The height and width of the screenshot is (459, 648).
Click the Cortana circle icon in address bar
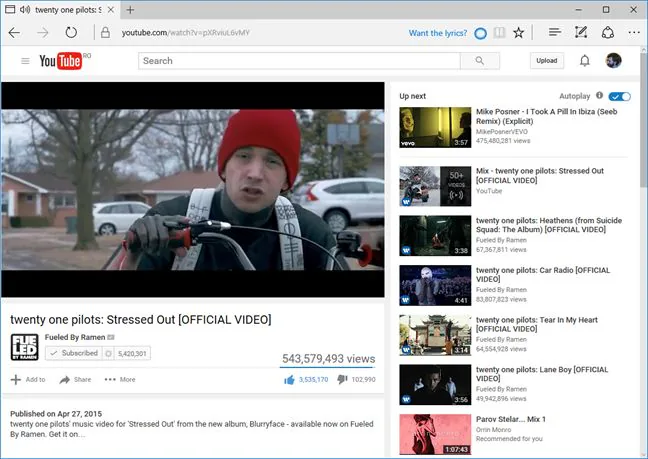(x=480, y=33)
